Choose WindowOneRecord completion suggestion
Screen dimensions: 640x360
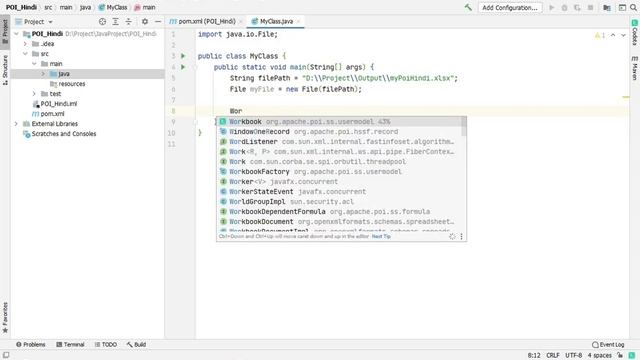pos(339,131)
